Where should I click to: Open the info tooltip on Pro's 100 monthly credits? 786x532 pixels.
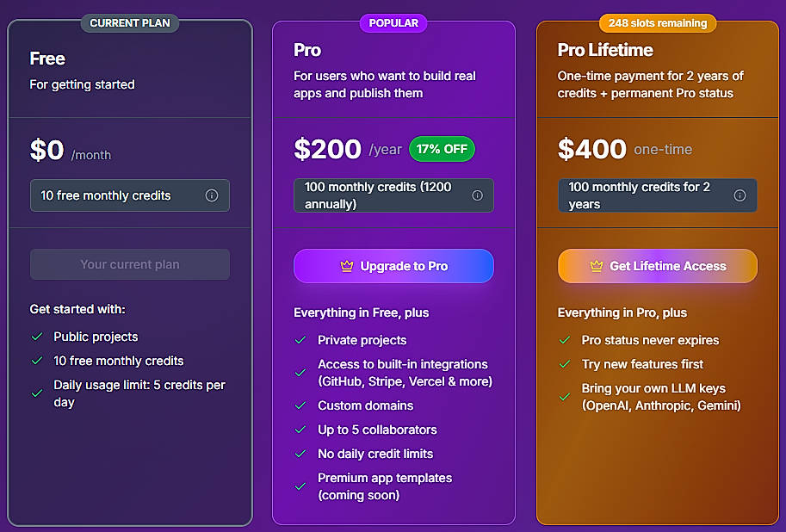coord(477,195)
